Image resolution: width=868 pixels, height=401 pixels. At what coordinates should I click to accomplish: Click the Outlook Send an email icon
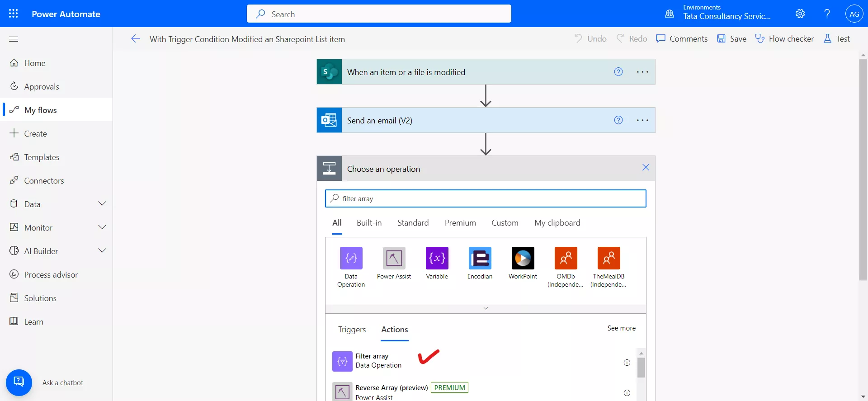329,120
